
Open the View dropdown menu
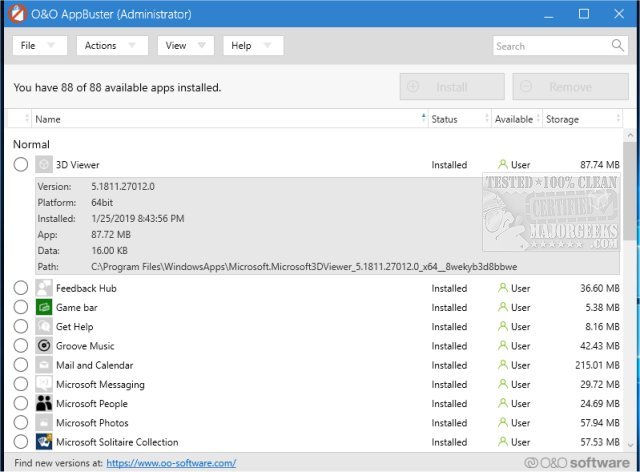coord(185,46)
